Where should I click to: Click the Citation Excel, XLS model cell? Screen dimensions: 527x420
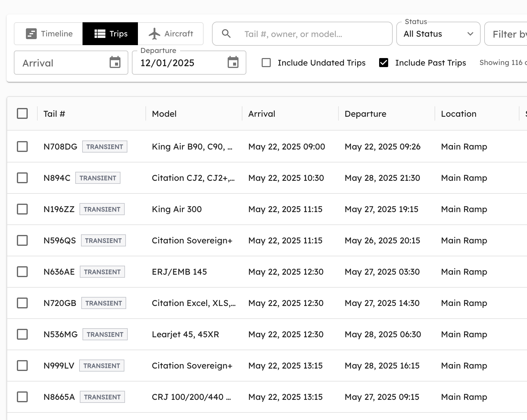(x=194, y=303)
